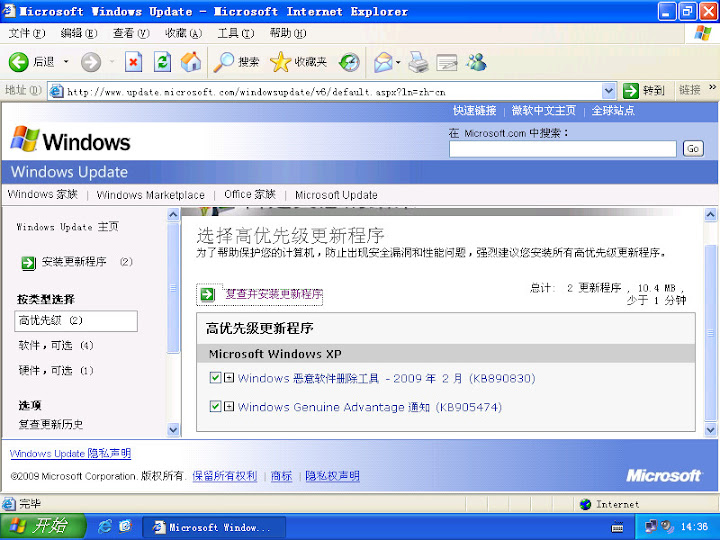
Task: Click 保留所有权利 link
Action: tap(225, 476)
